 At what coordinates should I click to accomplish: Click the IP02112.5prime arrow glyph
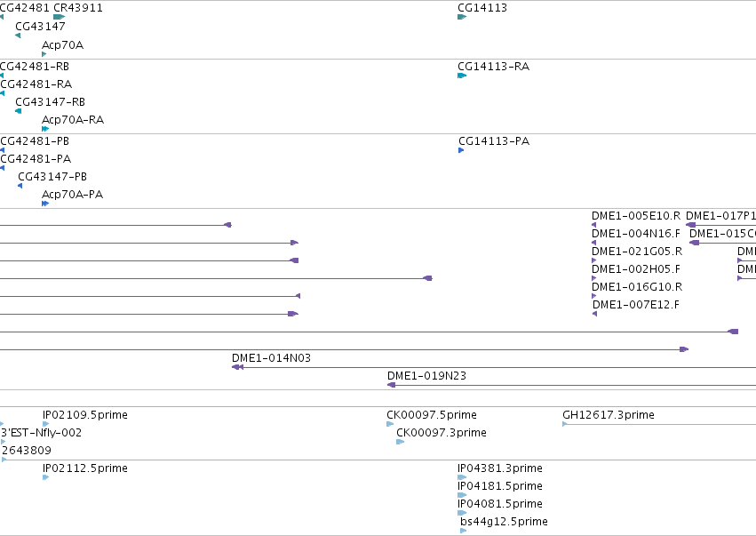(x=46, y=477)
